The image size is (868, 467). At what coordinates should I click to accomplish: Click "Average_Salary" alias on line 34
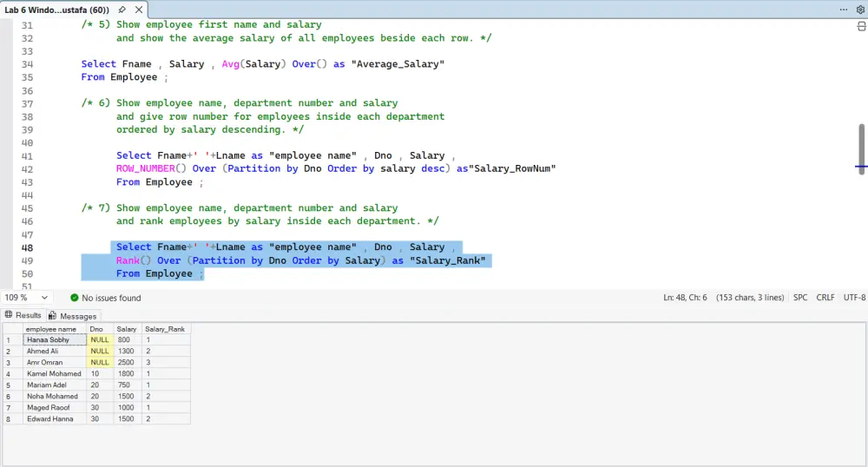click(x=398, y=64)
